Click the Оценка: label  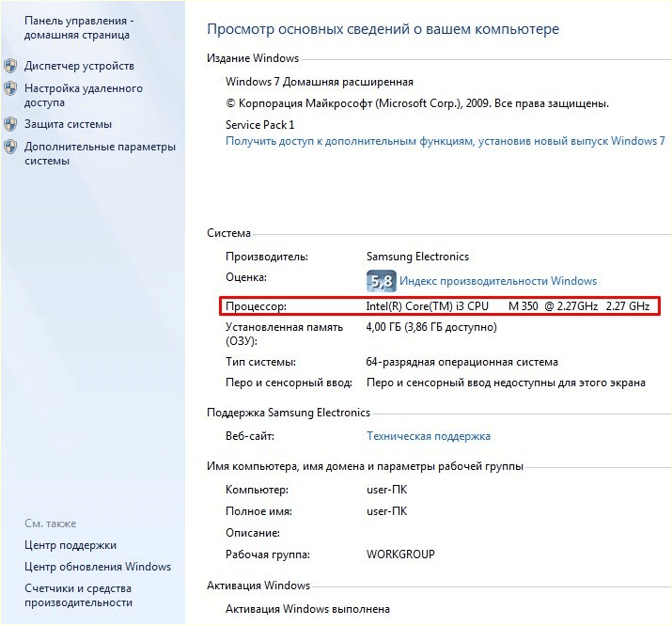[246, 277]
